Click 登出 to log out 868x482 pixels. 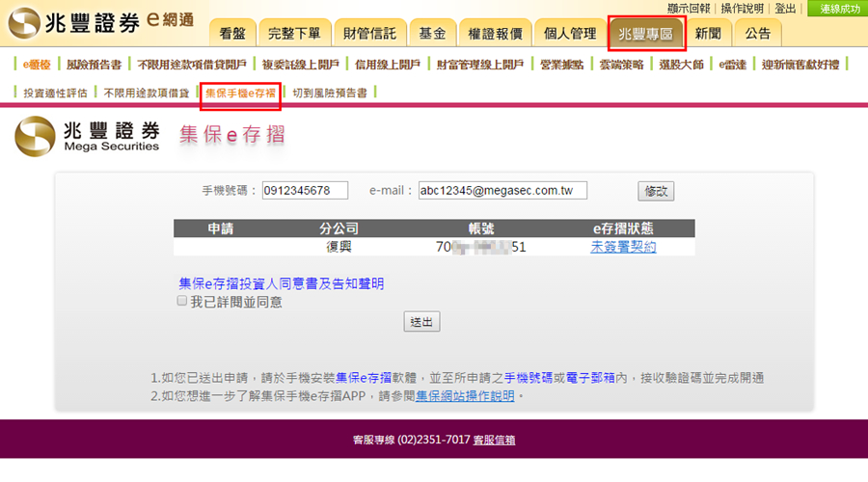785,9
